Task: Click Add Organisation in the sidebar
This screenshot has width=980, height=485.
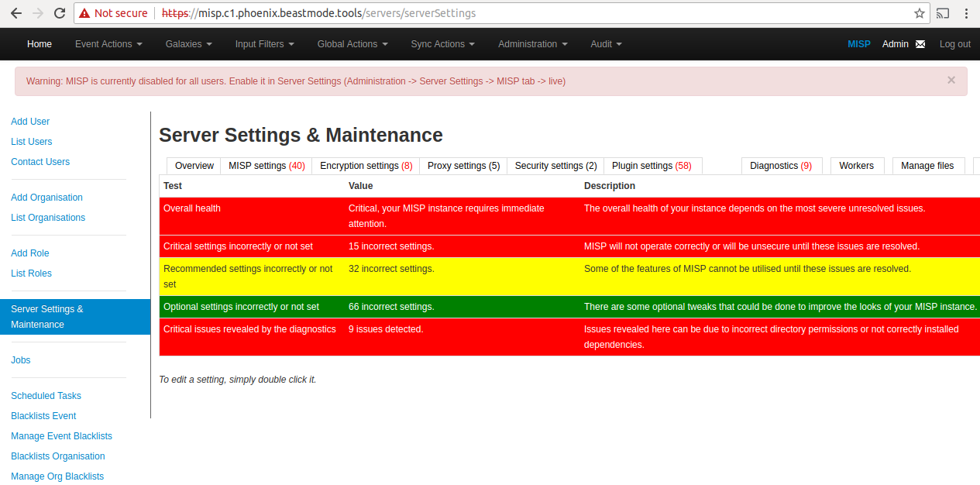Action: tap(46, 198)
